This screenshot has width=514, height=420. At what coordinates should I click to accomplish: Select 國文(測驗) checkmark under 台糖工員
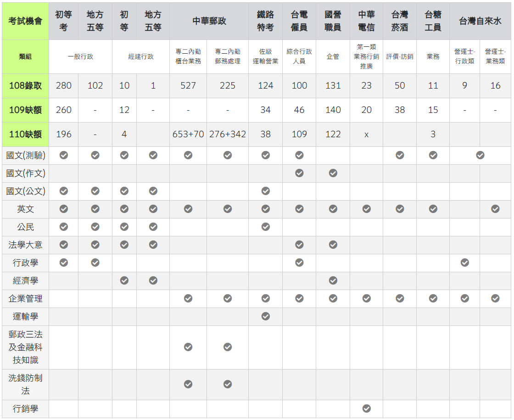(433, 155)
